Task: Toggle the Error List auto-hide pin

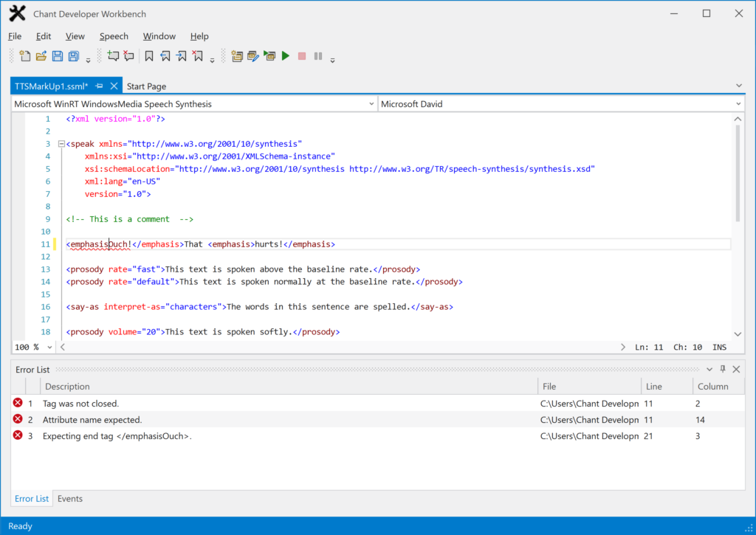Action: (x=723, y=369)
